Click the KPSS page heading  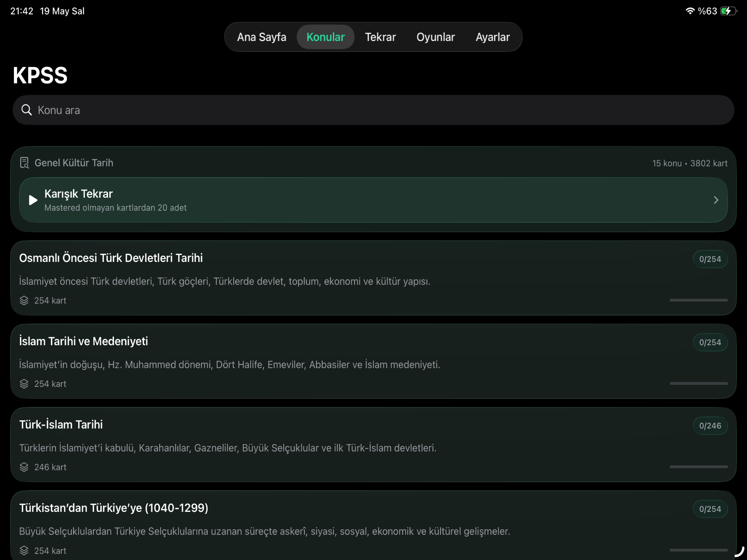pyautogui.click(x=40, y=75)
